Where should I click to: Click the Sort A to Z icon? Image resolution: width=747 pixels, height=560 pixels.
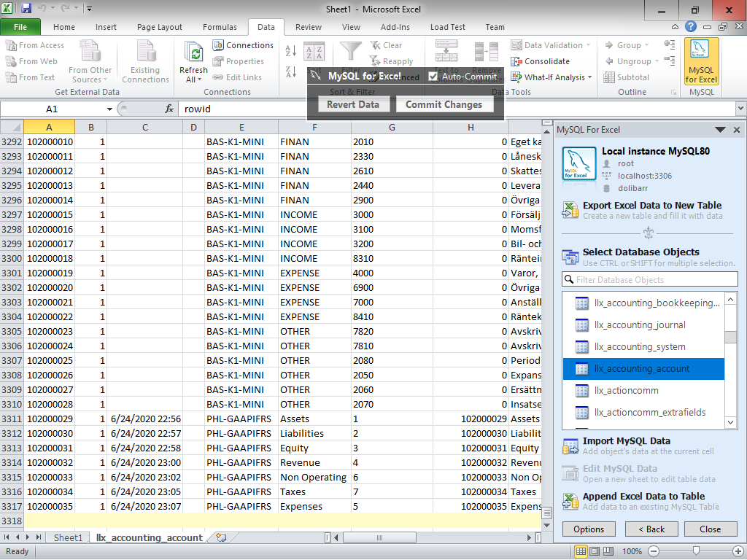[x=290, y=50]
